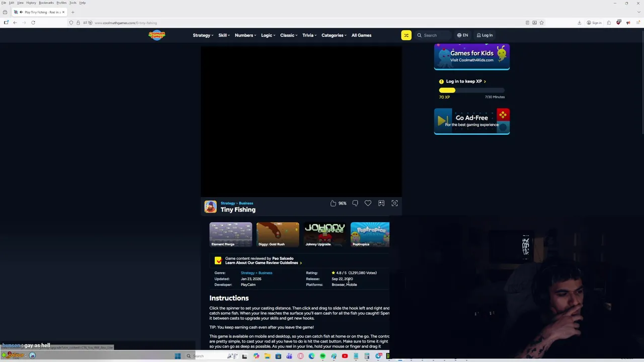Select the Play Tiny Fishing browser tab

(39, 12)
